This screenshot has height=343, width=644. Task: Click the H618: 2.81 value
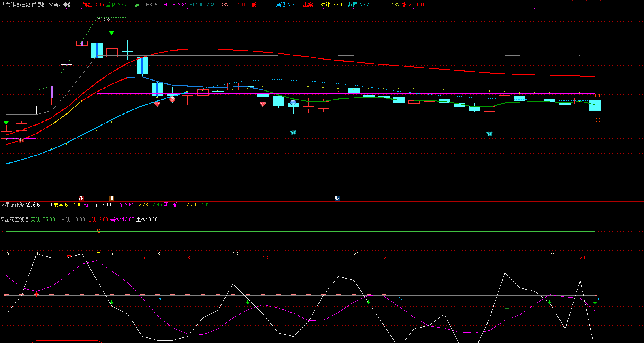coord(175,5)
